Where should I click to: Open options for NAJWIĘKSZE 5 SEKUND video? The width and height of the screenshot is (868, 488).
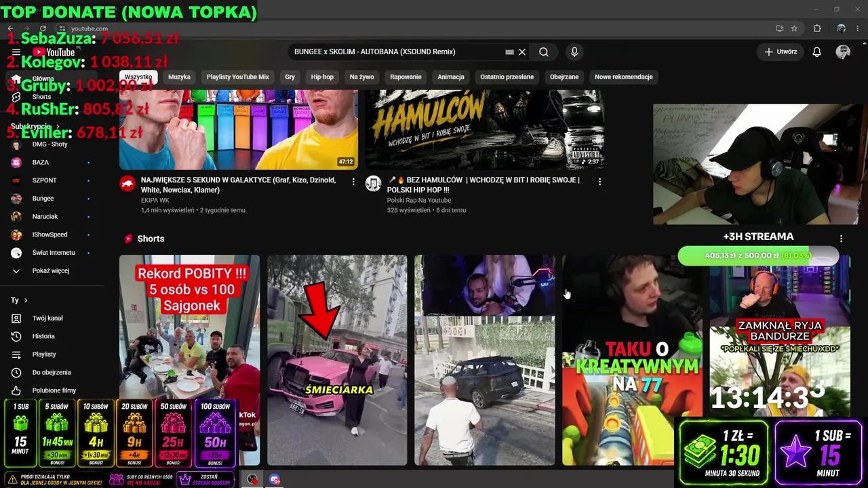click(353, 182)
